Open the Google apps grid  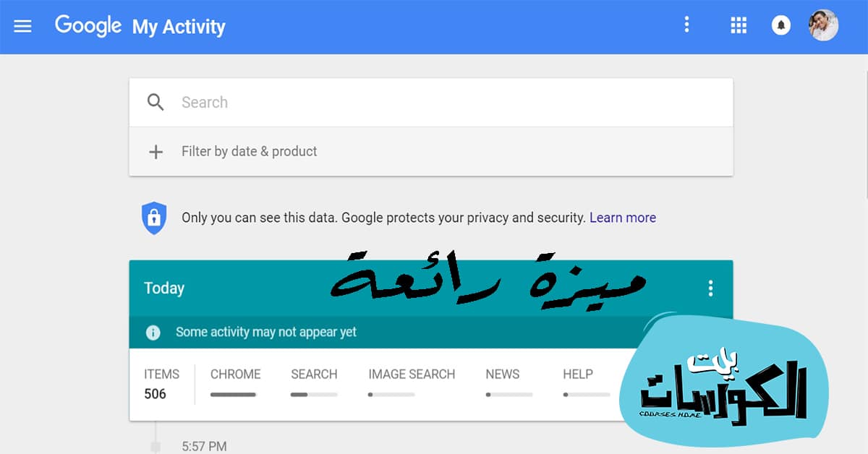point(738,26)
